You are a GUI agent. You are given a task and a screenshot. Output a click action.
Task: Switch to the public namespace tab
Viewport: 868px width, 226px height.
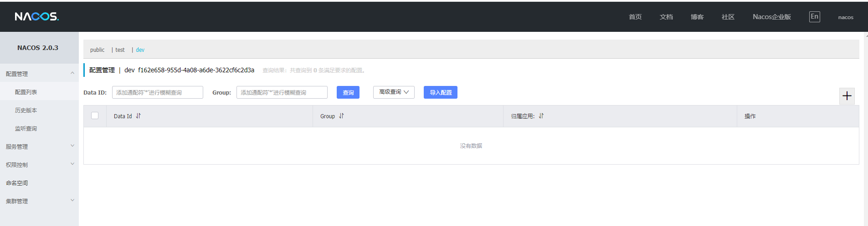pyautogui.click(x=97, y=50)
